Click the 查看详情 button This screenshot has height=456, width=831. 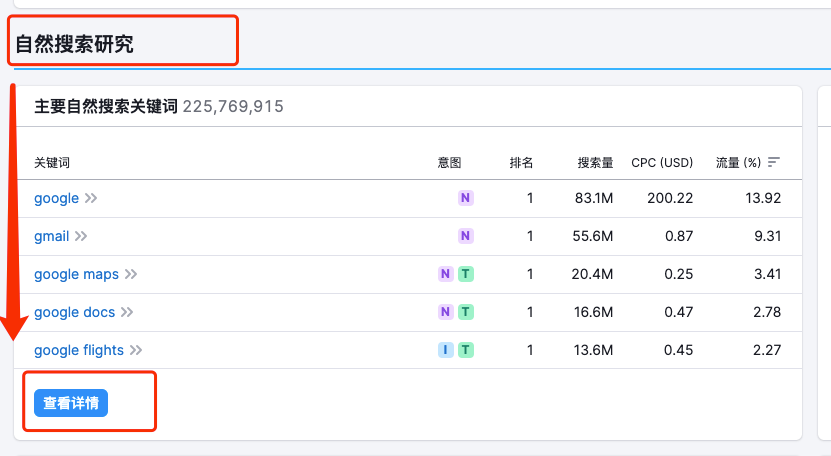(x=71, y=403)
